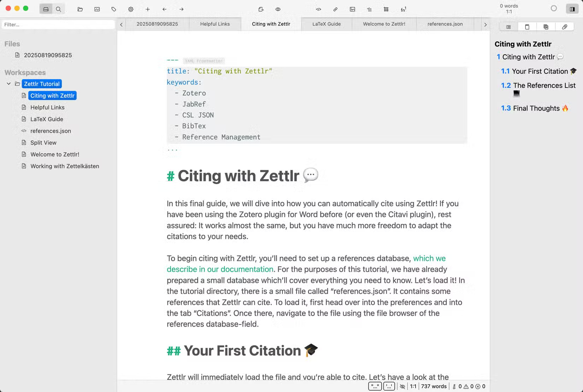The height and width of the screenshot is (392, 583).
Task: Open the settings gear icon
Action: 131,9
